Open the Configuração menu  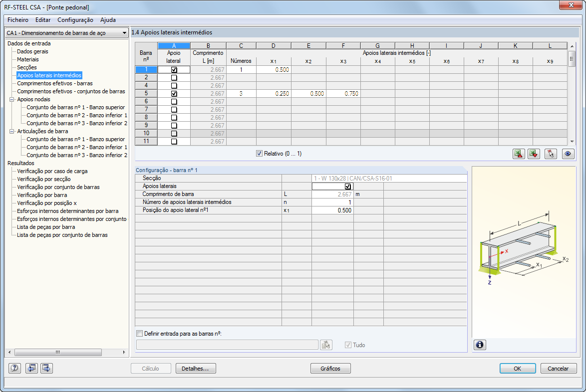pyautogui.click(x=75, y=20)
